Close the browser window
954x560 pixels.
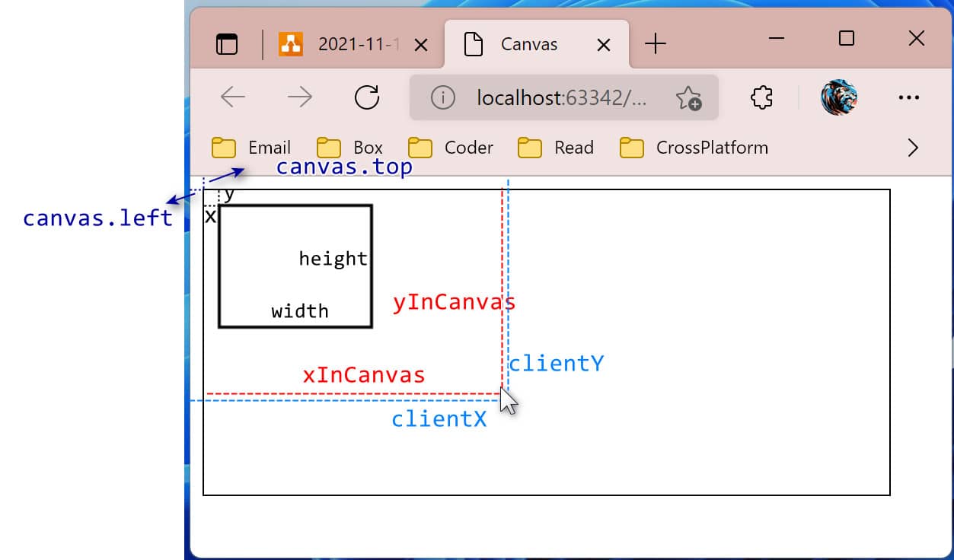[x=916, y=38]
